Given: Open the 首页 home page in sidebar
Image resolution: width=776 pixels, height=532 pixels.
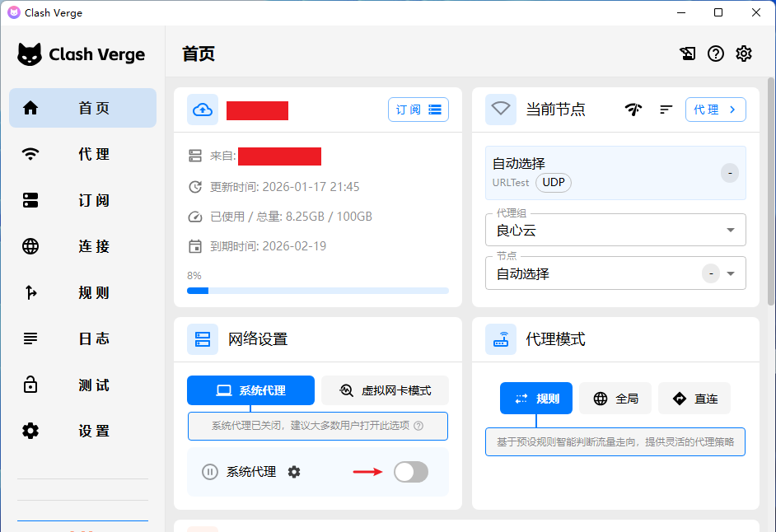Looking at the screenshot, I should pyautogui.click(x=82, y=108).
